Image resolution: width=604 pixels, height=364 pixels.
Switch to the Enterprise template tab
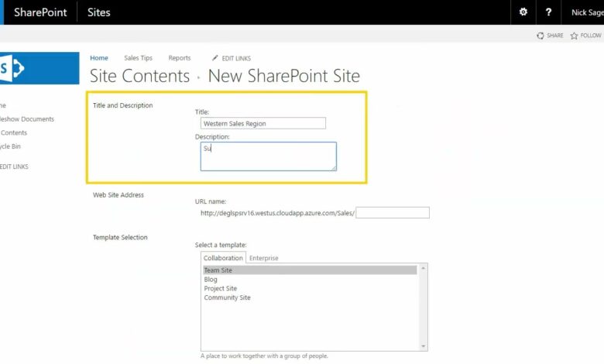(x=263, y=258)
